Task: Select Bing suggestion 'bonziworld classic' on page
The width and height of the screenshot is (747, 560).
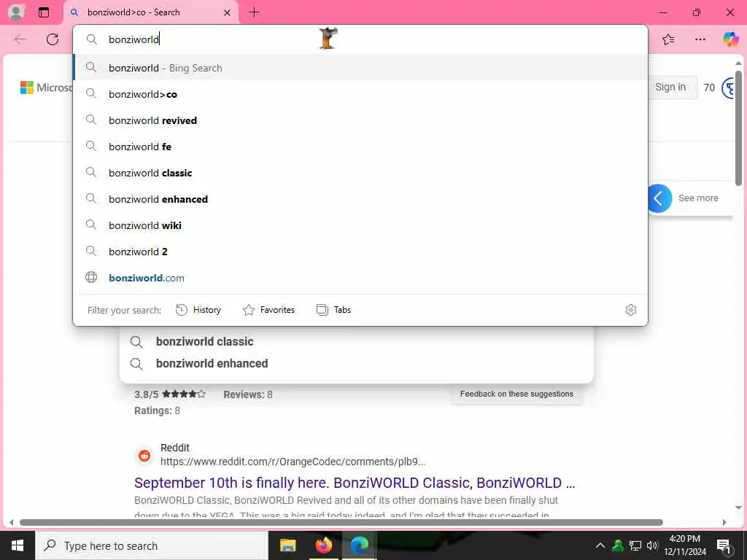Action: 356,341
